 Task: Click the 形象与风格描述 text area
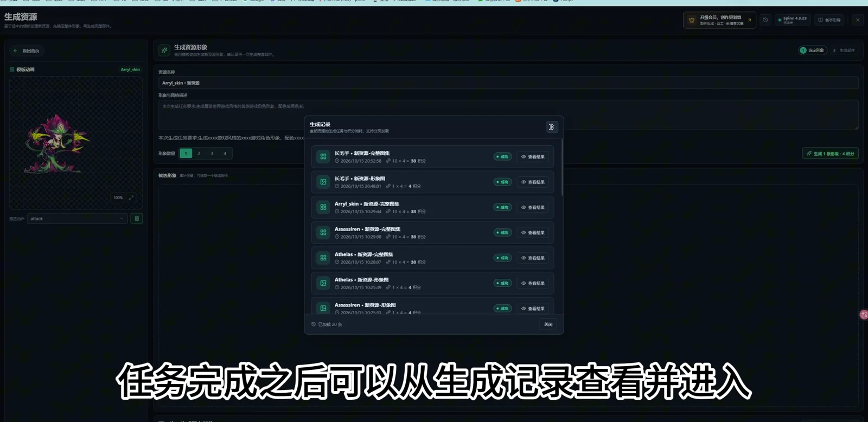pyautogui.click(x=508, y=115)
